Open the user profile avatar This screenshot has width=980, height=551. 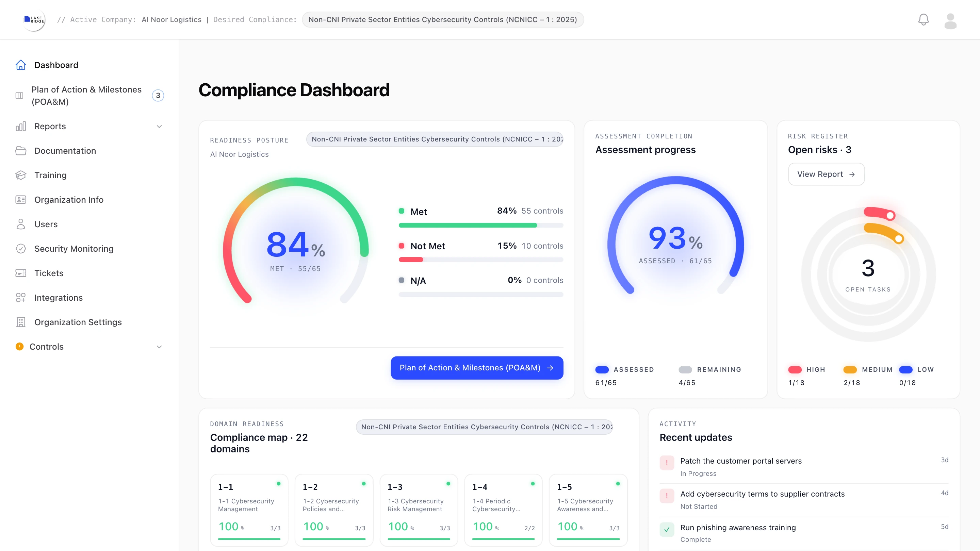[x=950, y=20]
